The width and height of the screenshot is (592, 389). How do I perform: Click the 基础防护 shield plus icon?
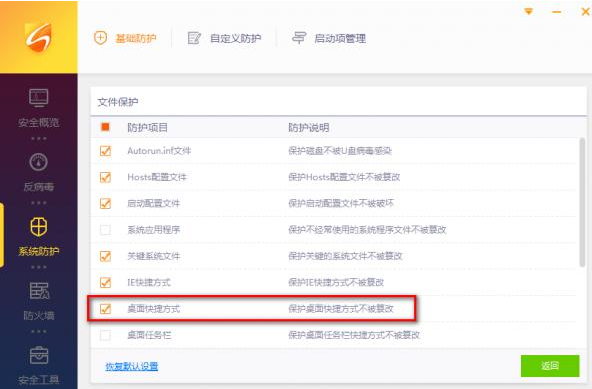point(100,38)
